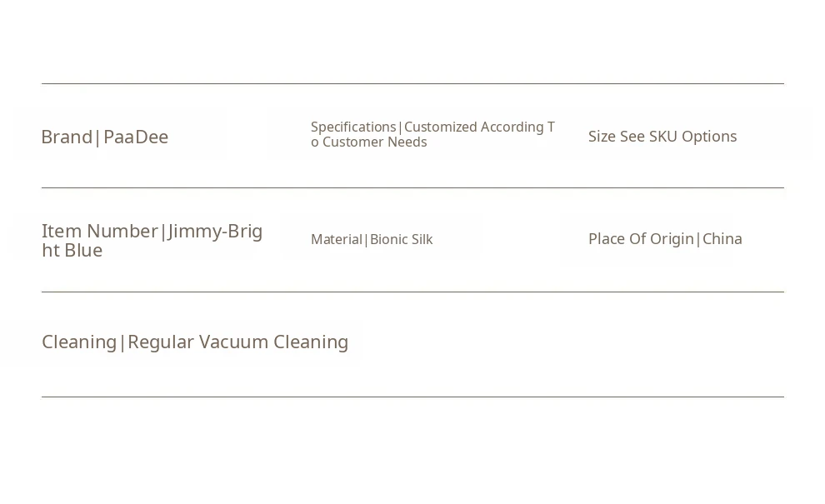The width and height of the screenshot is (825, 504).
Task: Click the "Place Of Origin" label
Action: tap(641, 239)
